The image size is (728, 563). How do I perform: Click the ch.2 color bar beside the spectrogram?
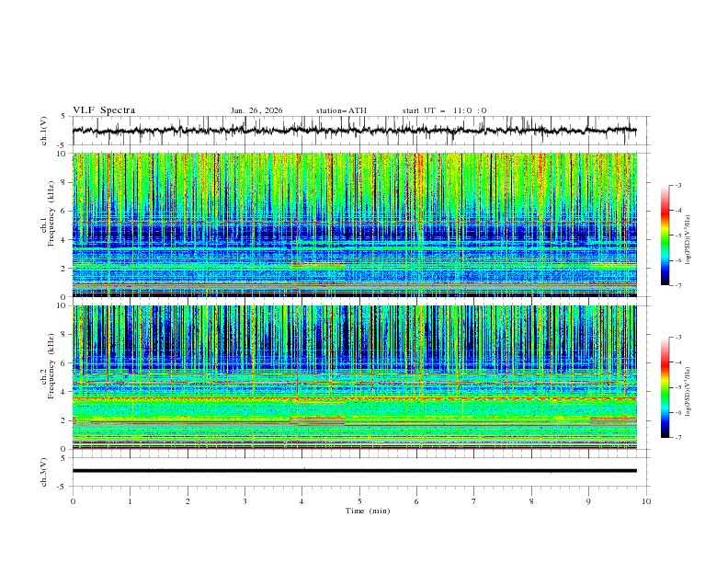[x=665, y=387]
